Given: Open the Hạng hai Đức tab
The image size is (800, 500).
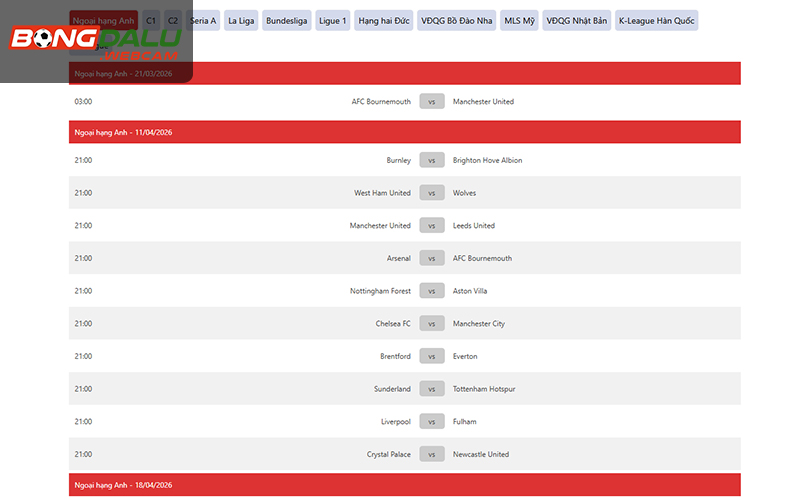Looking at the screenshot, I should tap(384, 20).
